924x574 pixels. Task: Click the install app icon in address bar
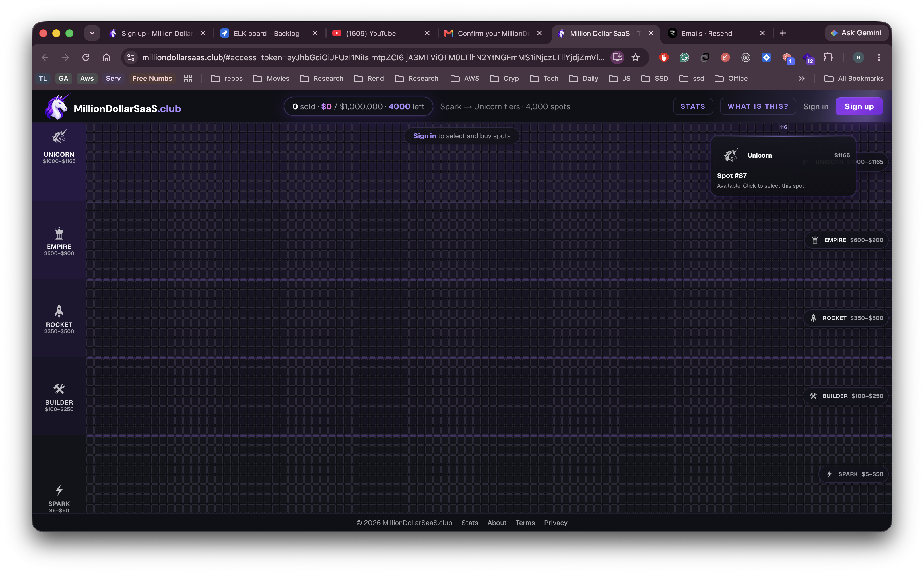[617, 57]
